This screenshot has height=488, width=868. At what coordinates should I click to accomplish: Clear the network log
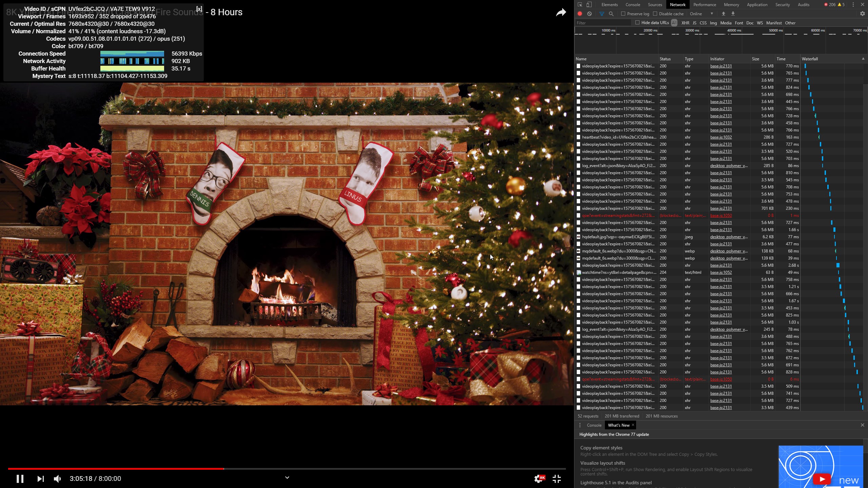coord(590,14)
